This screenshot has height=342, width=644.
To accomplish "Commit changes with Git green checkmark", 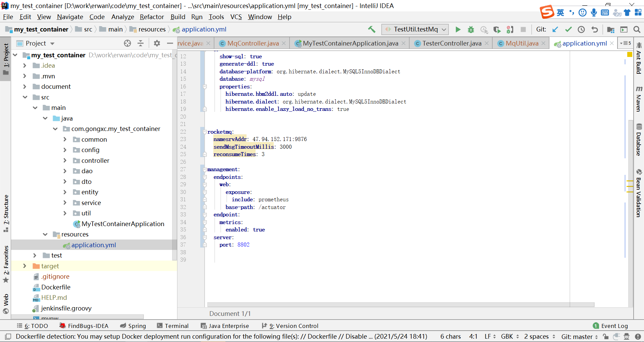I will 568,29.
